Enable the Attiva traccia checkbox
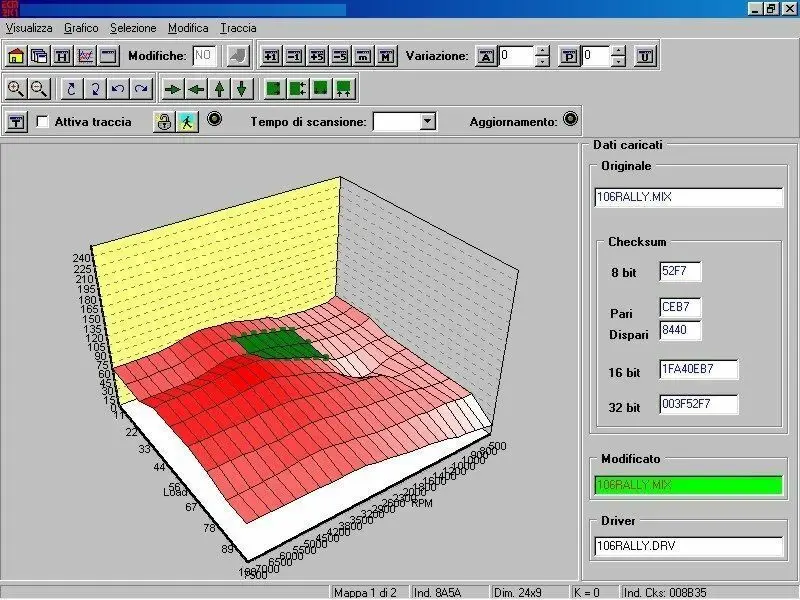 pos(43,121)
